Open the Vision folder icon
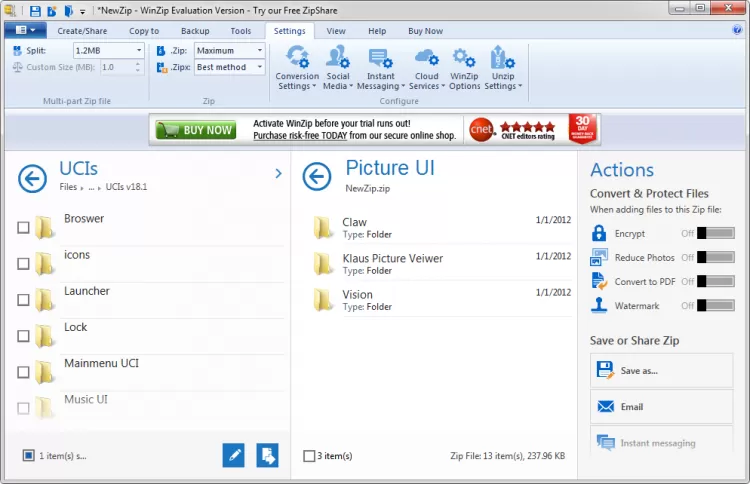 click(x=322, y=300)
